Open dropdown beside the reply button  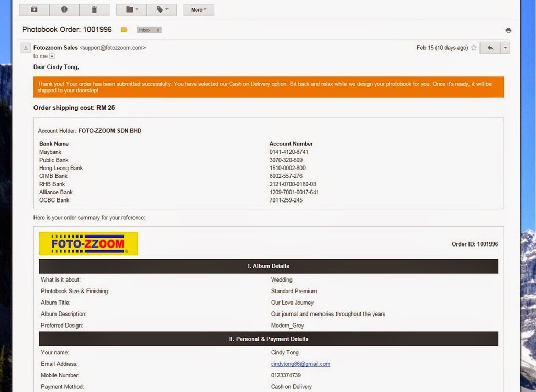click(x=505, y=48)
